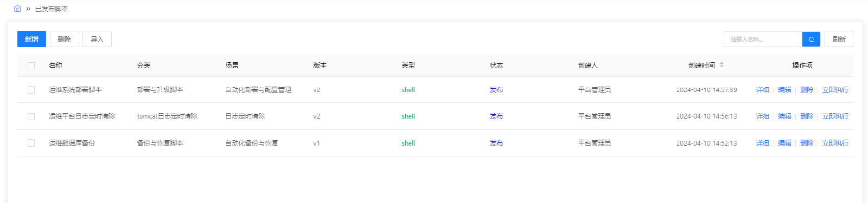Delete 运维数据库备份 via row 删除 link

click(x=807, y=143)
